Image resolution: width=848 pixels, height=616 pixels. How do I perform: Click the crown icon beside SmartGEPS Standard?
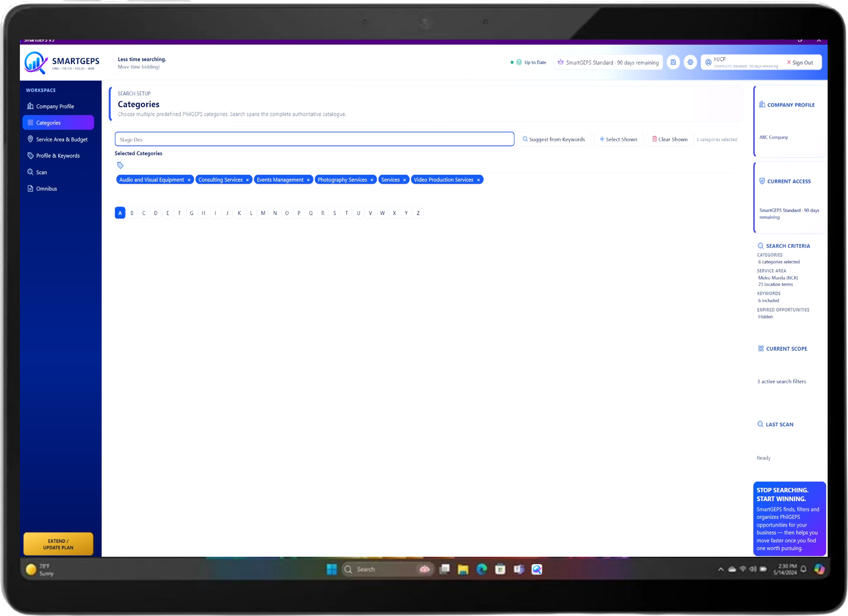point(560,62)
